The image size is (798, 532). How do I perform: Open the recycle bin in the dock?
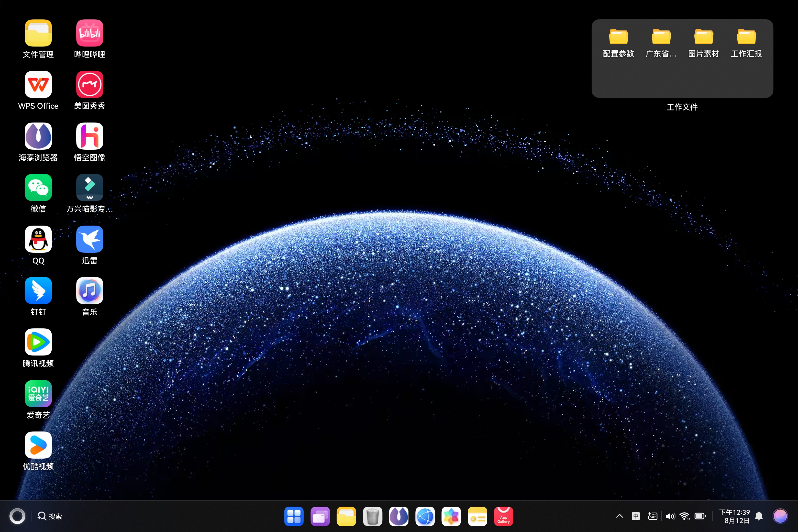[x=373, y=516]
